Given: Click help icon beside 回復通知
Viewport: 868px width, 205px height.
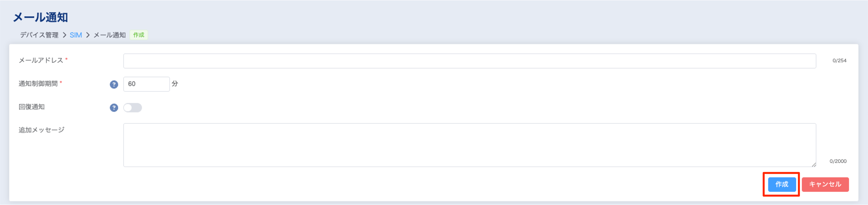Looking at the screenshot, I should click(x=114, y=108).
